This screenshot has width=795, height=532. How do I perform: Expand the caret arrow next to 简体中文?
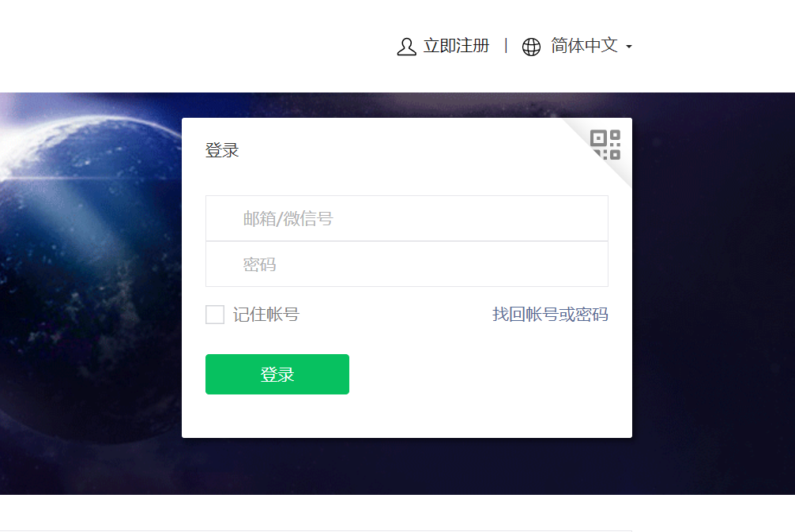click(629, 47)
